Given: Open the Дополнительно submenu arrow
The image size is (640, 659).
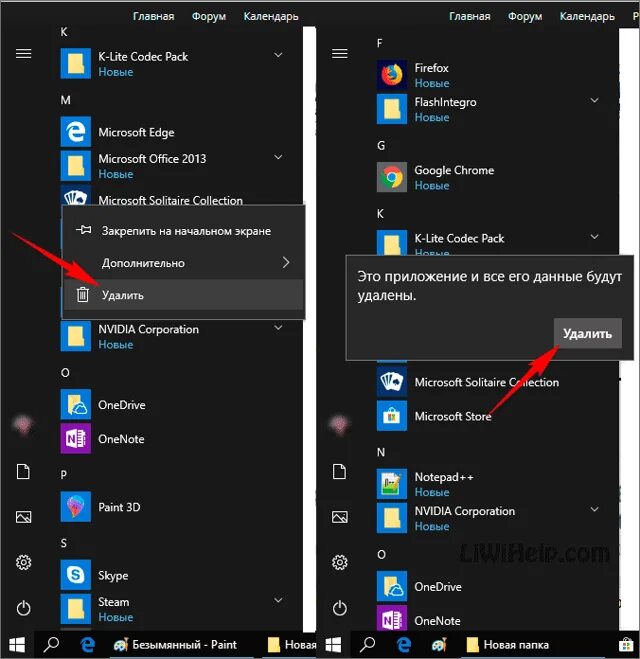Looking at the screenshot, I should click(x=286, y=263).
